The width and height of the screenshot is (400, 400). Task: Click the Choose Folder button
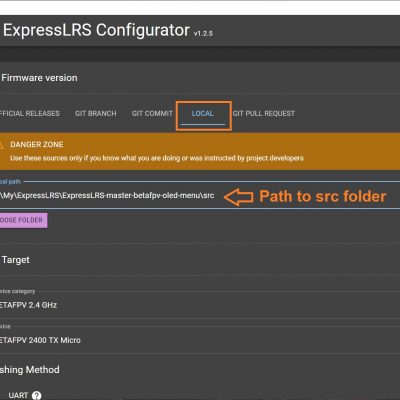coord(23,220)
